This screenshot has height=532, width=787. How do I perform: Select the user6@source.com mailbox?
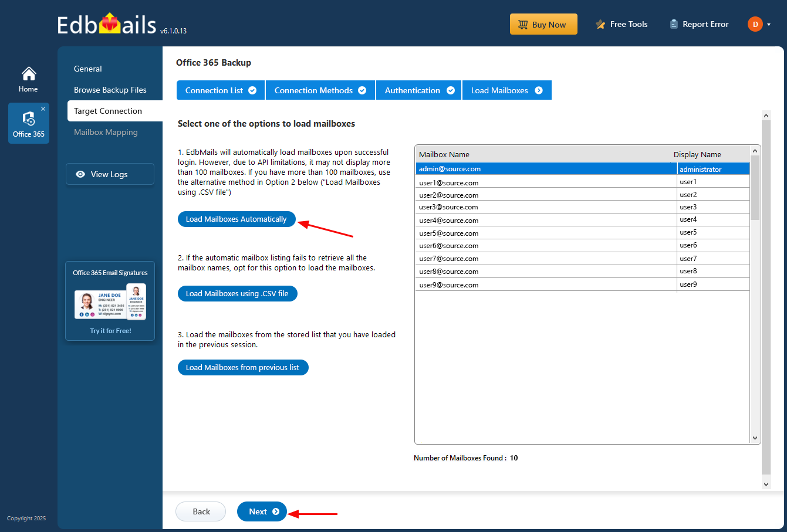pyautogui.click(x=449, y=245)
